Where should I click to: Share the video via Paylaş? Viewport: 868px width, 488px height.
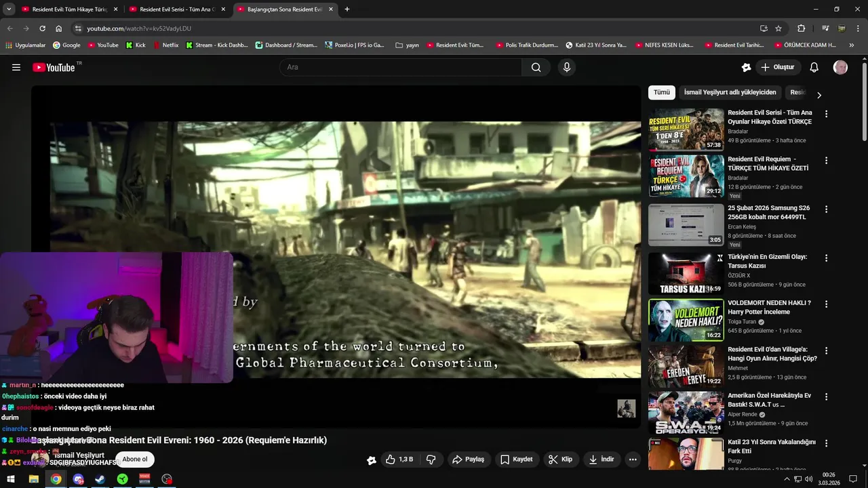pyautogui.click(x=468, y=459)
